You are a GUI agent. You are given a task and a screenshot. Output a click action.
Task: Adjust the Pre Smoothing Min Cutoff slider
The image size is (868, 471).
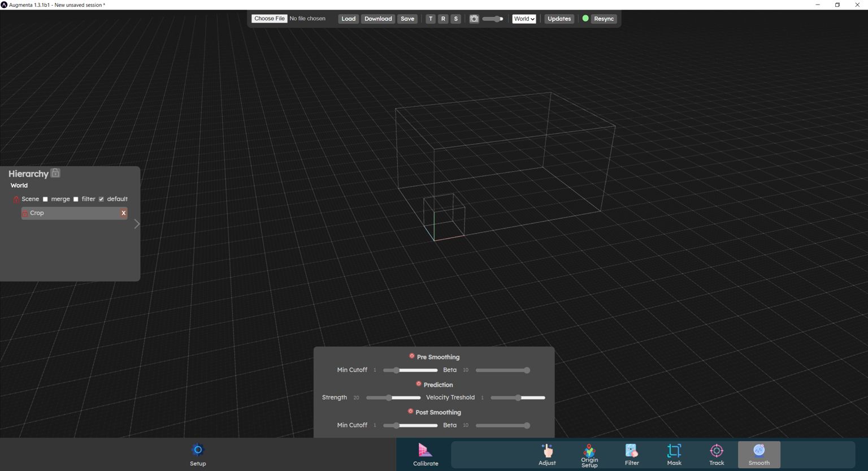396,370
